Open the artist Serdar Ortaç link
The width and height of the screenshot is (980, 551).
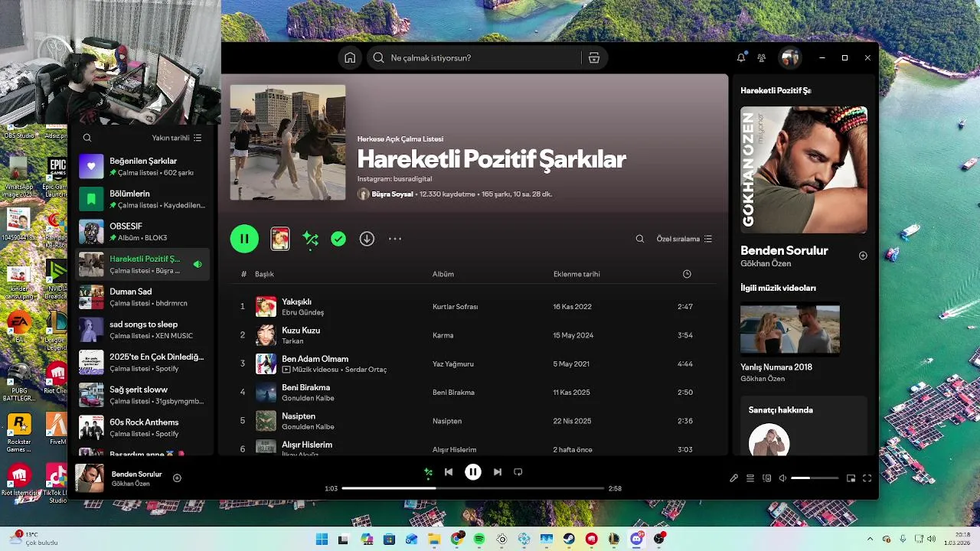point(366,370)
